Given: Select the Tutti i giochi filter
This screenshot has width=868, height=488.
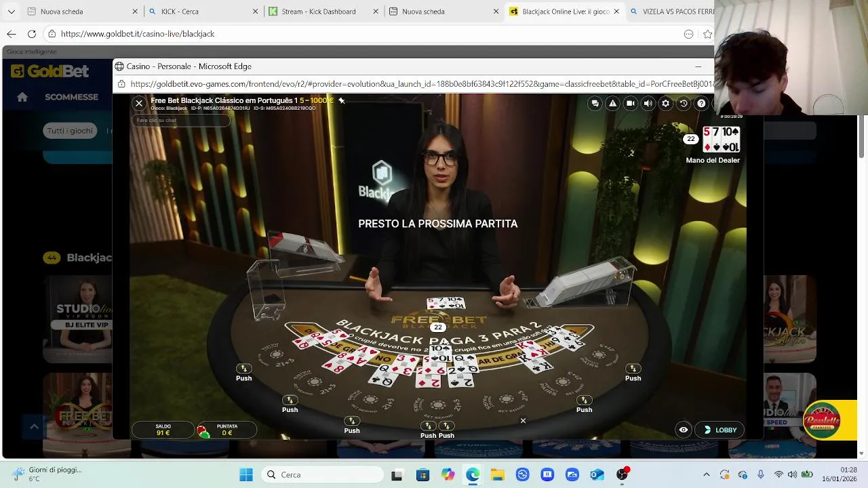Looking at the screenshot, I should (x=70, y=131).
